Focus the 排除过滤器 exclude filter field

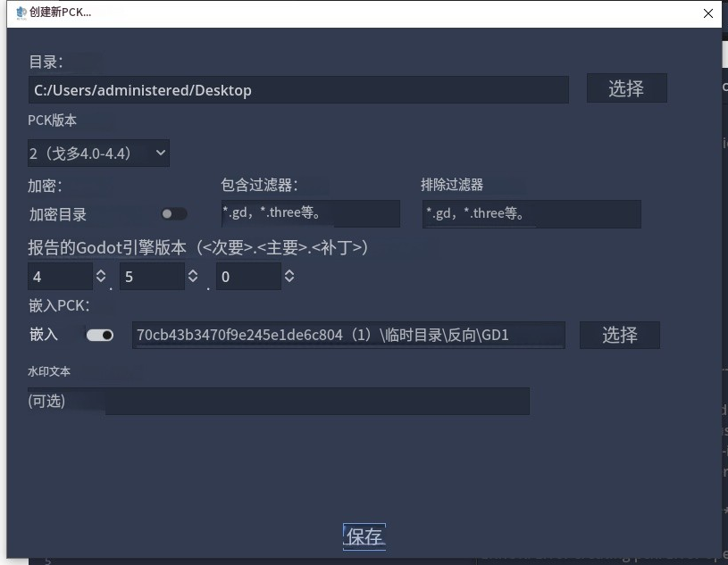pos(531,213)
